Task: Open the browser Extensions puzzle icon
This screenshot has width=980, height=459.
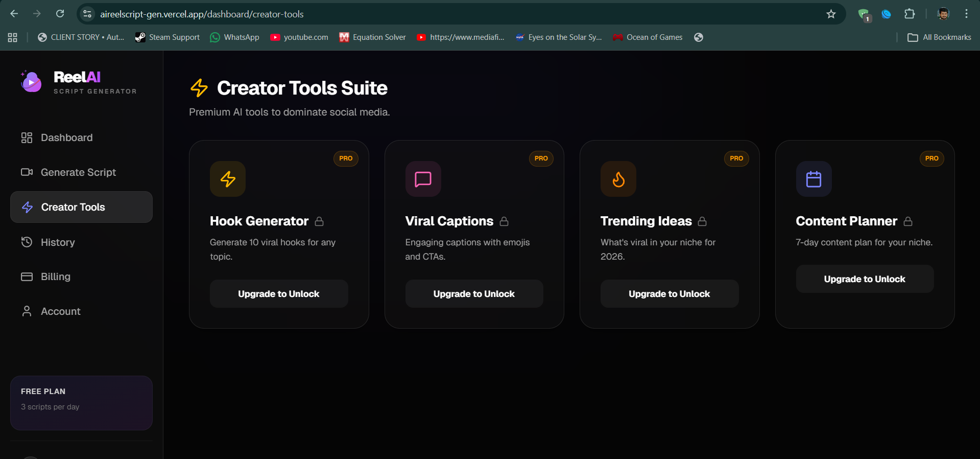Action: [x=910, y=14]
